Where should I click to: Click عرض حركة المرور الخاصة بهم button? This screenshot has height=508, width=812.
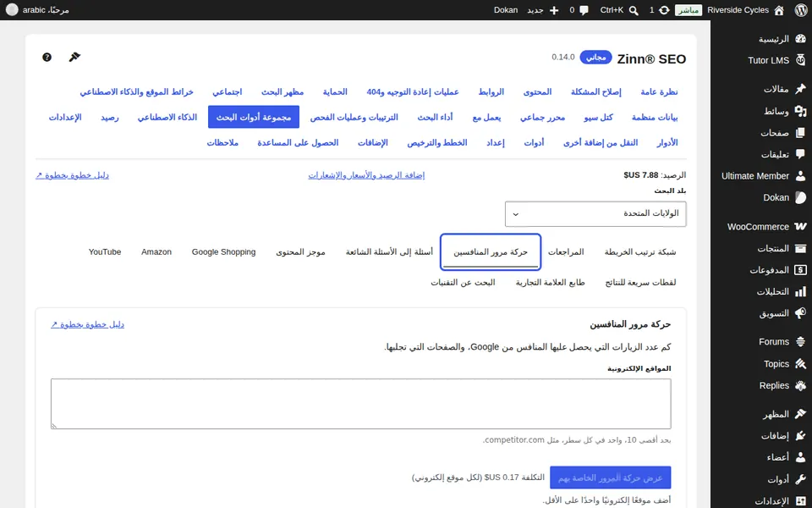coord(611,478)
